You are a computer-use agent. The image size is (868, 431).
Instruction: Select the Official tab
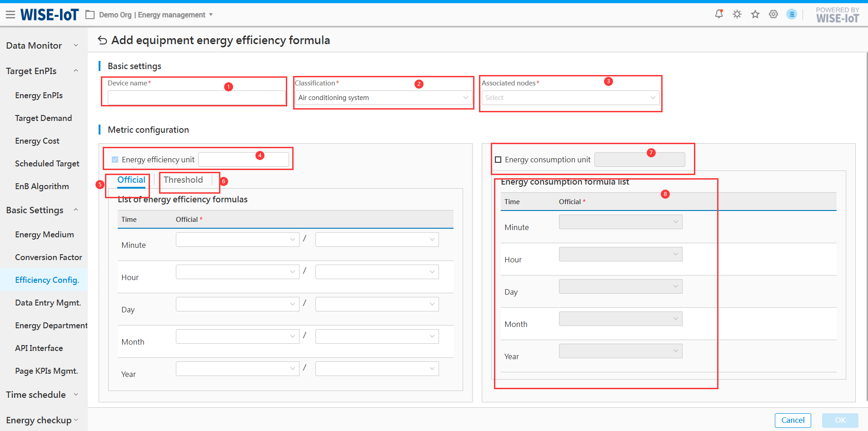[x=131, y=180]
